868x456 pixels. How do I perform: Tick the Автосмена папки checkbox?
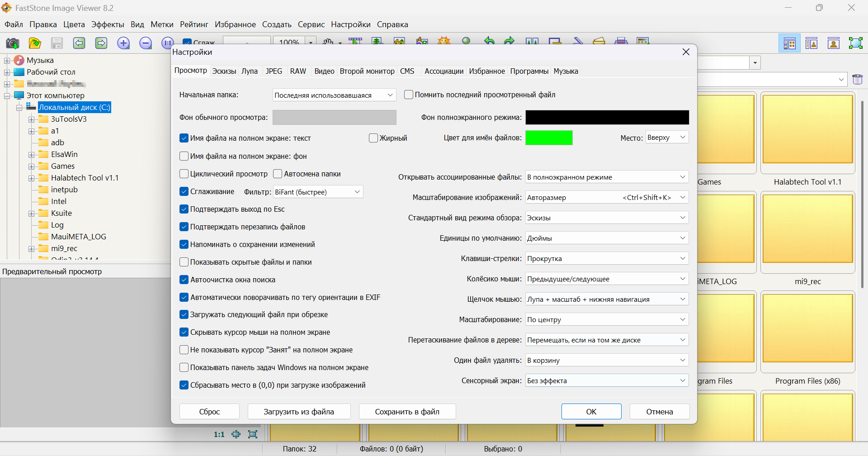[x=278, y=174]
